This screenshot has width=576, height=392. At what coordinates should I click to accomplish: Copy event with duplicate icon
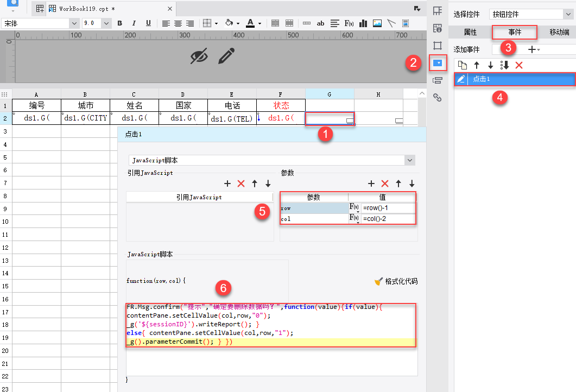tap(463, 65)
